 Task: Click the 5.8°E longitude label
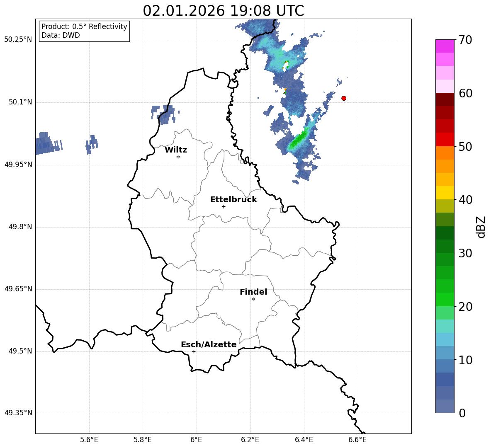(143, 440)
